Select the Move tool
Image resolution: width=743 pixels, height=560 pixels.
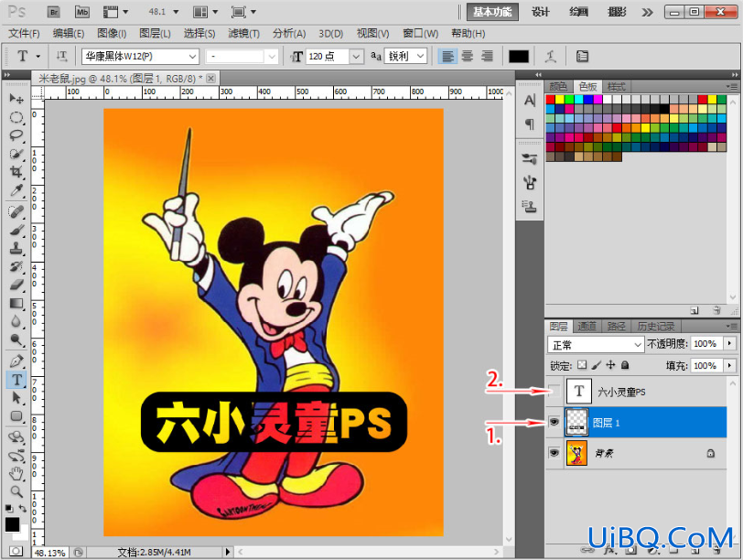[x=16, y=99]
